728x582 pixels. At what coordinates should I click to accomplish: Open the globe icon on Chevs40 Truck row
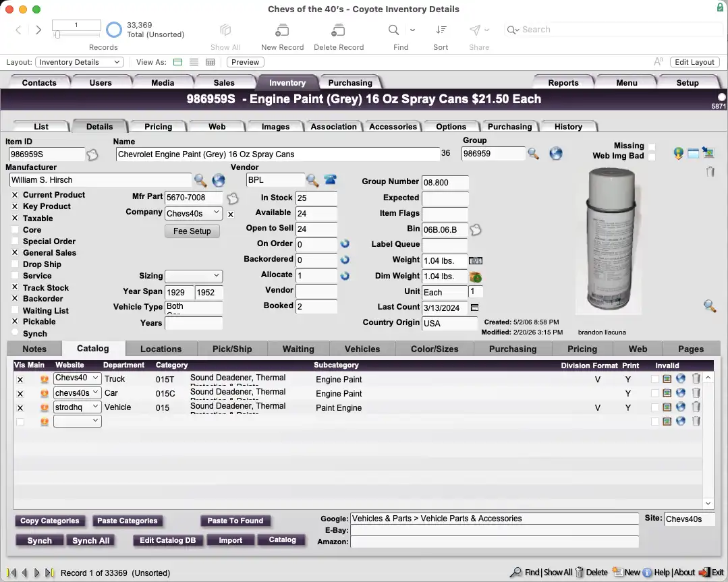coord(681,379)
